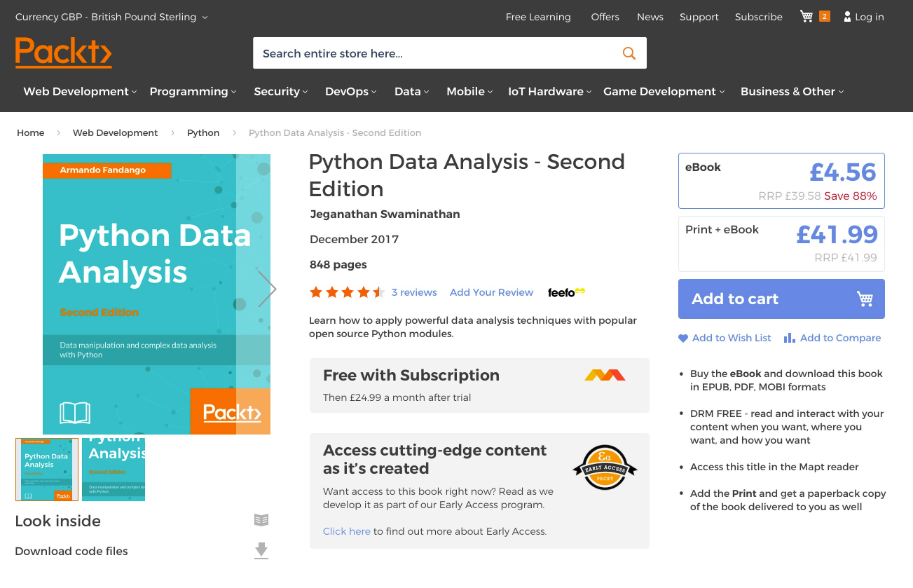913x588 pixels.
Task: Open the shopping cart icon
Action: [x=806, y=16]
